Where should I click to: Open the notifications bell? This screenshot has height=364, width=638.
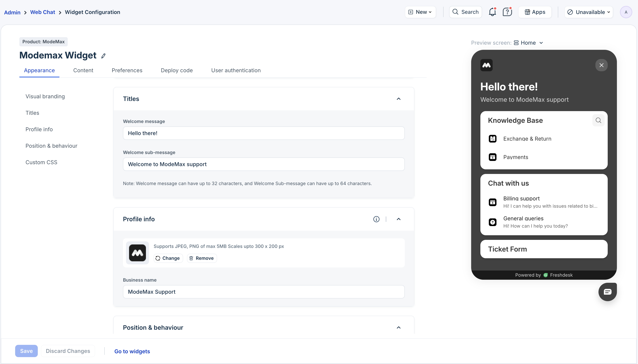(x=492, y=12)
